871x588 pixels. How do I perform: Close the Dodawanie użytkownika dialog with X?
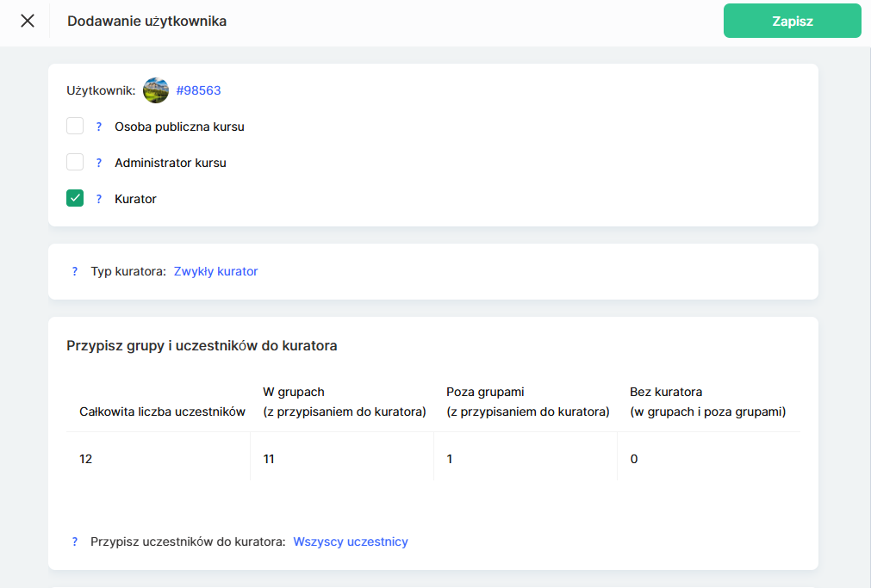[28, 22]
